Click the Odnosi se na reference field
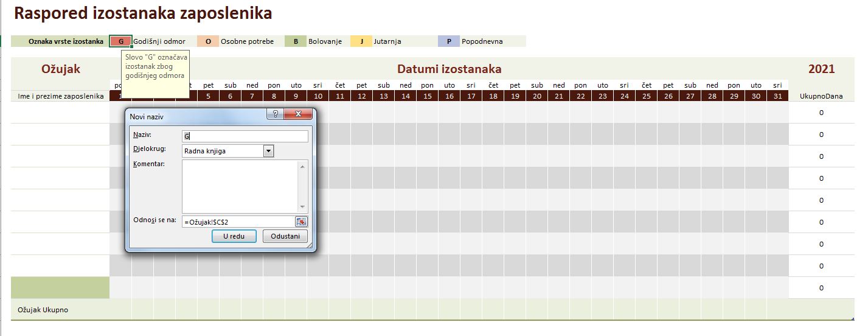Image resolution: width=868 pixels, height=336 pixels. tap(237, 222)
